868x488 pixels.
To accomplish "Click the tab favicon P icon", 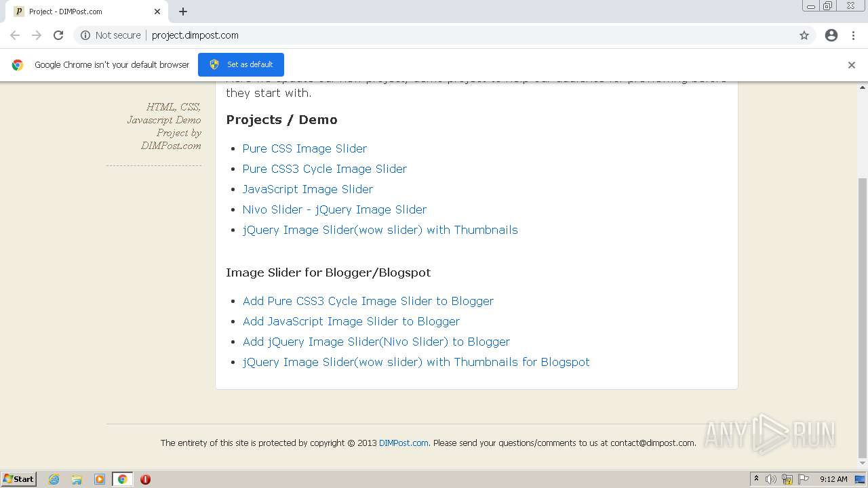I will [19, 12].
